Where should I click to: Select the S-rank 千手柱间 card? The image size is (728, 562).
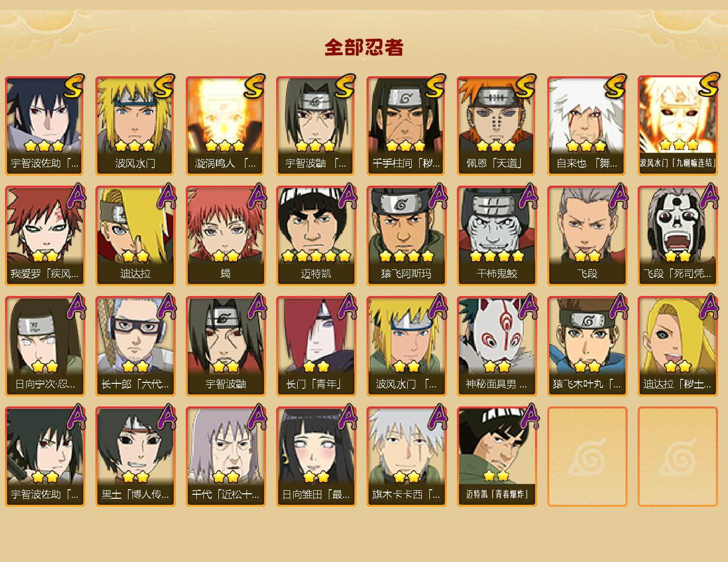click(406, 125)
